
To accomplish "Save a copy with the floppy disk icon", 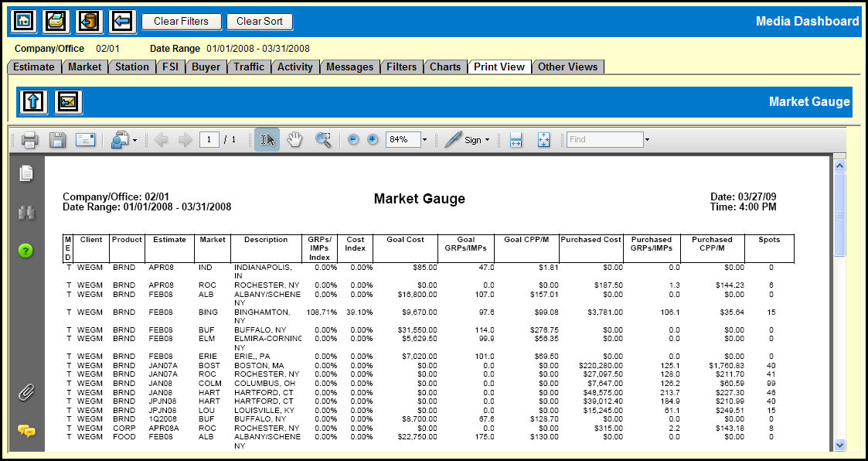I will click(57, 140).
